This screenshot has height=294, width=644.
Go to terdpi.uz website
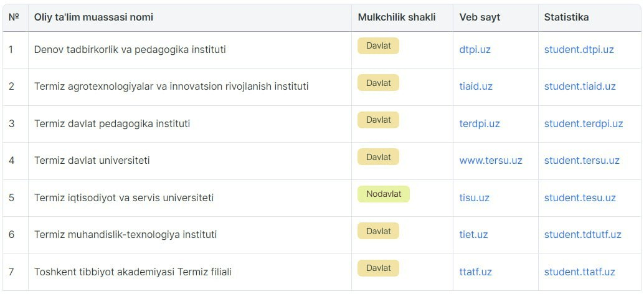pos(480,123)
